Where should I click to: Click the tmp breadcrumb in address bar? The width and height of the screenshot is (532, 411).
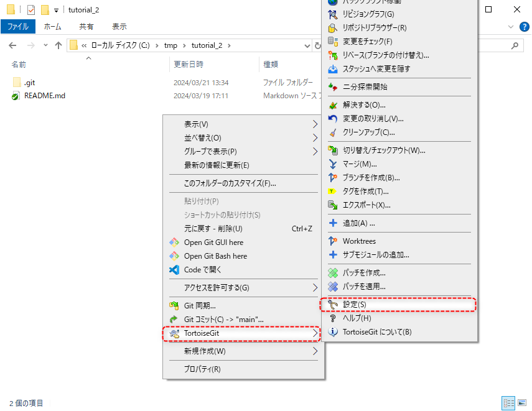click(170, 45)
